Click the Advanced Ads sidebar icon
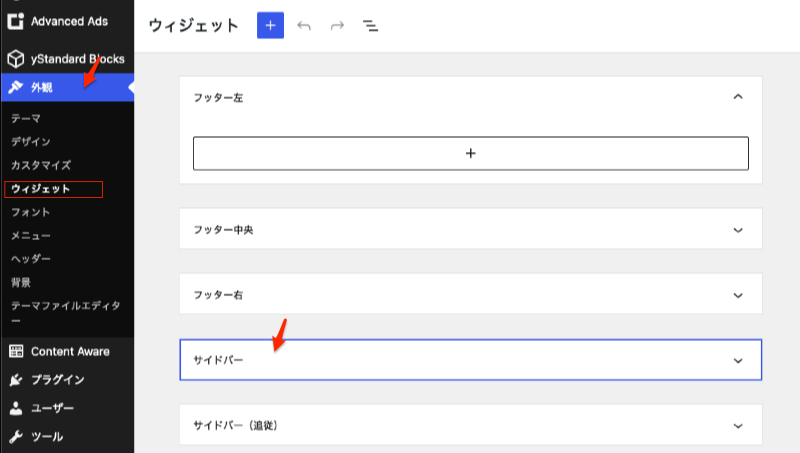The height and width of the screenshot is (453, 800). click(15, 21)
